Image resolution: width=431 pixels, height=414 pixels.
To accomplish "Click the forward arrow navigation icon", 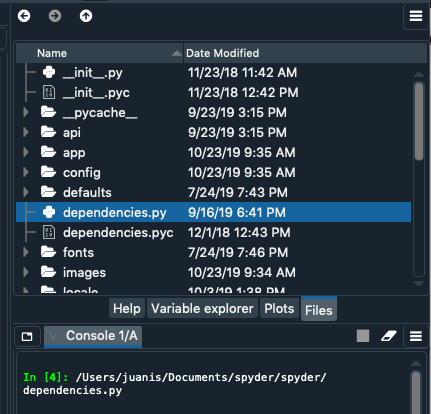I will click(x=55, y=16).
